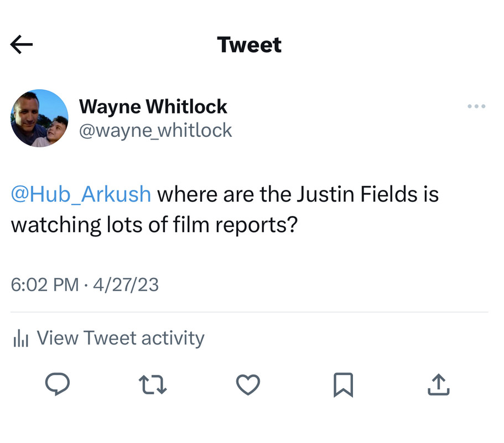This screenshot has width=504, height=443.
Task: Retweet using the arrows icon
Action: coord(153,384)
